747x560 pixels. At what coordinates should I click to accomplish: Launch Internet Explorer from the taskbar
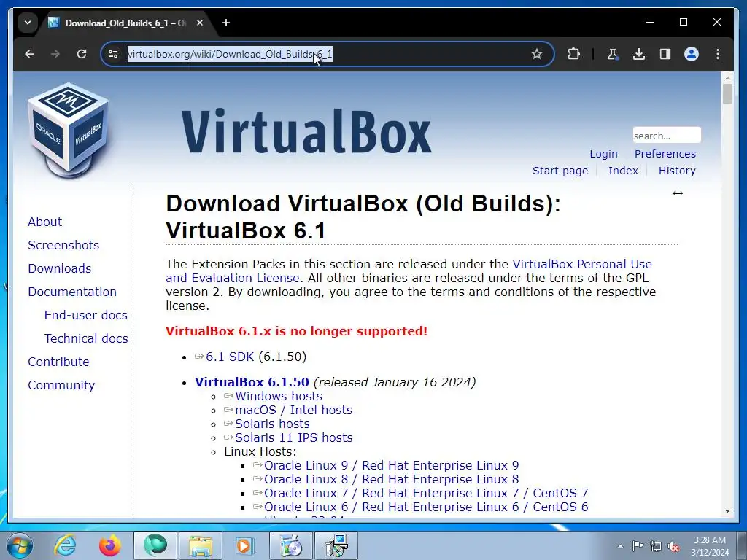65,545
